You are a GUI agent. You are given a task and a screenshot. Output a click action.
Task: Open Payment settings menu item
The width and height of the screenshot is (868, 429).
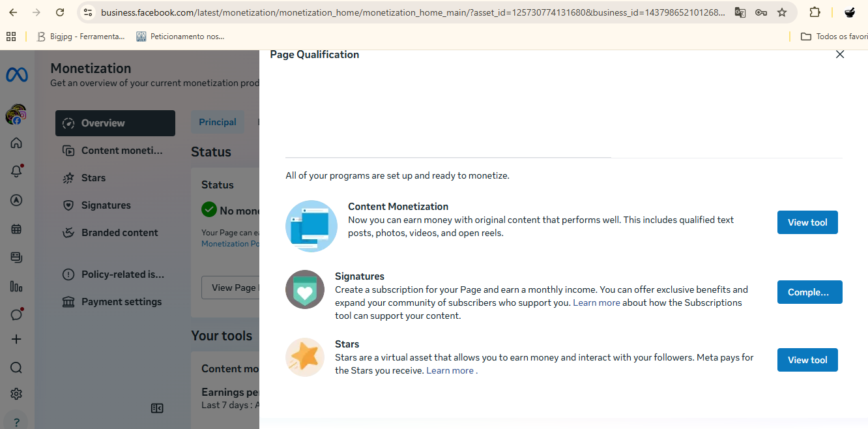tap(121, 302)
